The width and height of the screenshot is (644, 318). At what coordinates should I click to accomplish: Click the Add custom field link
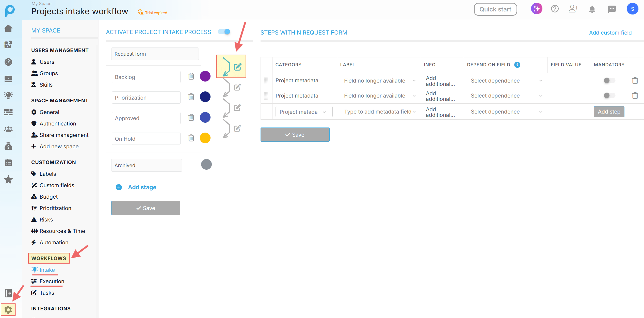tap(610, 33)
